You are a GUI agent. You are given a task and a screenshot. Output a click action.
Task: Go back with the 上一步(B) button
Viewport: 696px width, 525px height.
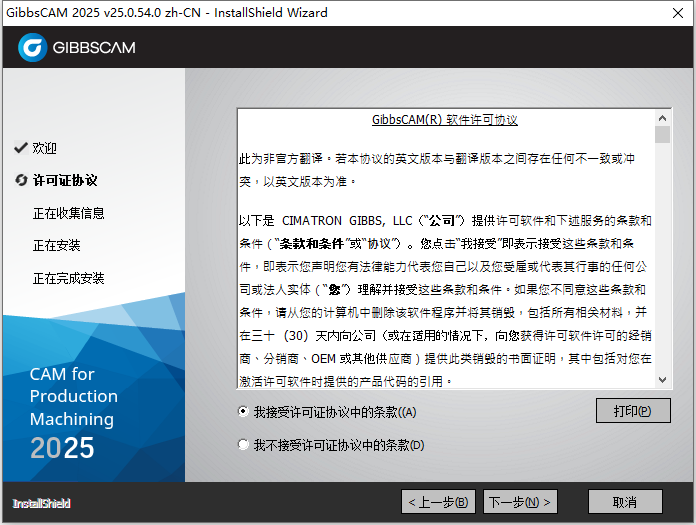click(438, 502)
